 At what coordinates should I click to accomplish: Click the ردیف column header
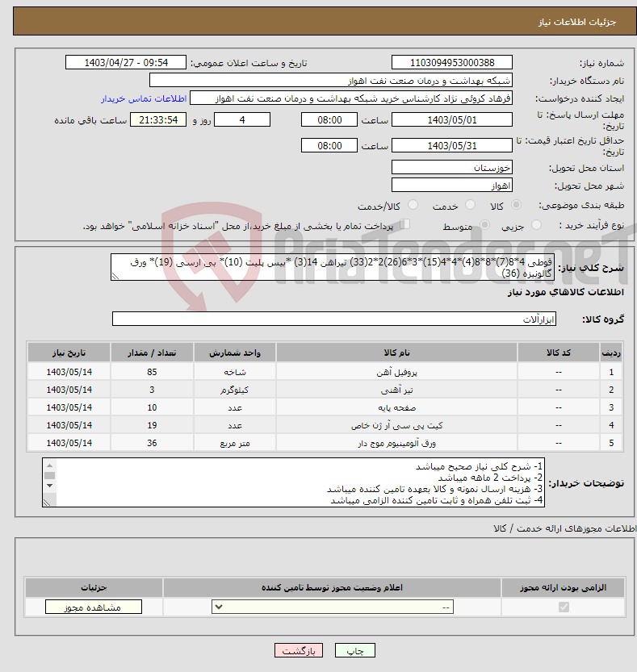tap(611, 353)
